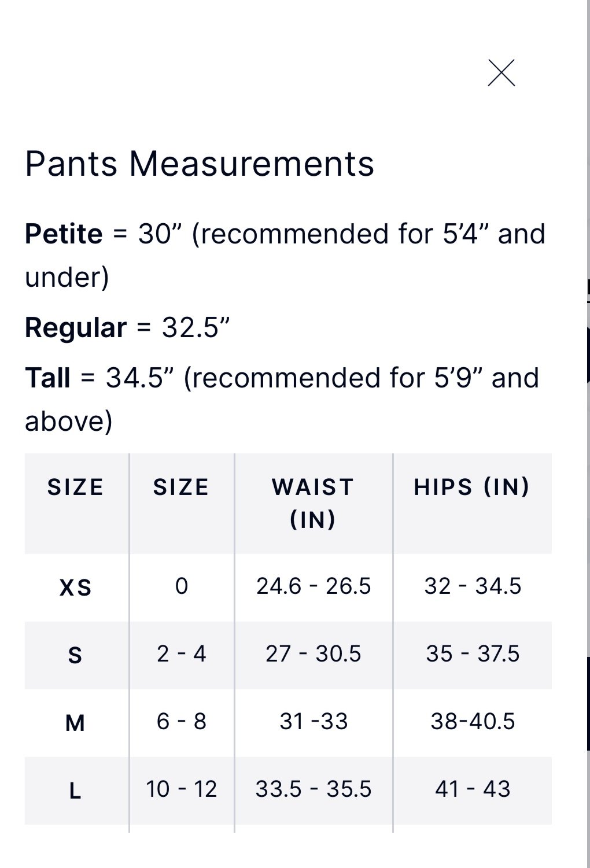
Task: Select the Petite inseam description text
Action: pyautogui.click(x=285, y=256)
